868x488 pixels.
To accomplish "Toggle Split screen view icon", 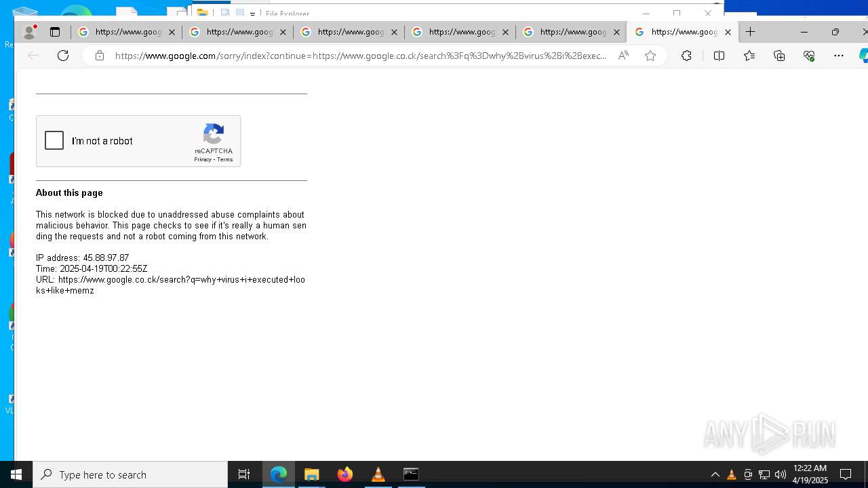I will [719, 56].
